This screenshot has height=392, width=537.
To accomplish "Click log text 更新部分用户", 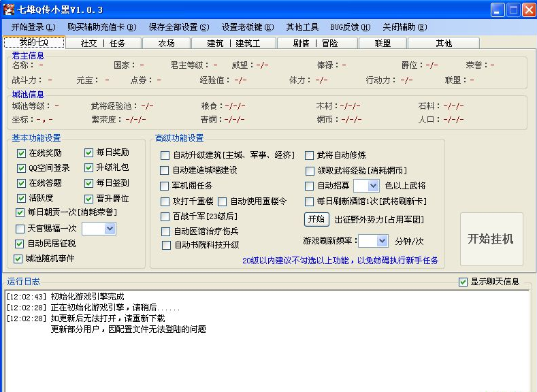I will coord(129,329).
